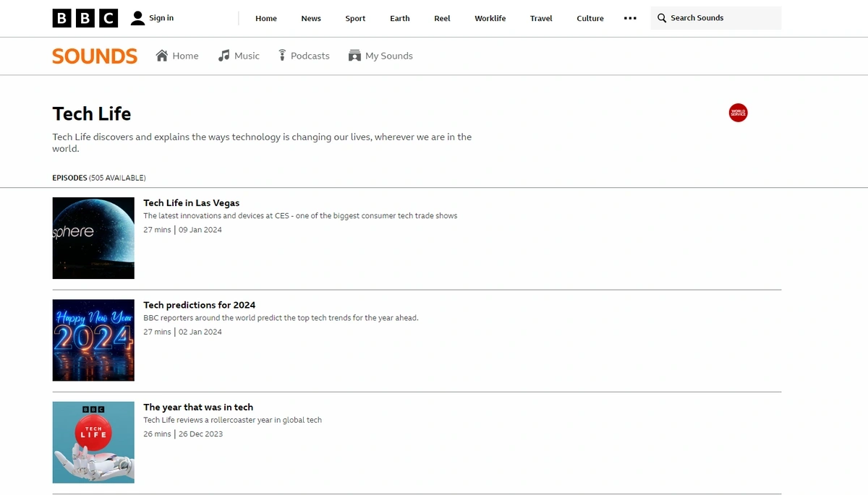Open the World Service badge icon
868x495 pixels.
[x=738, y=112]
